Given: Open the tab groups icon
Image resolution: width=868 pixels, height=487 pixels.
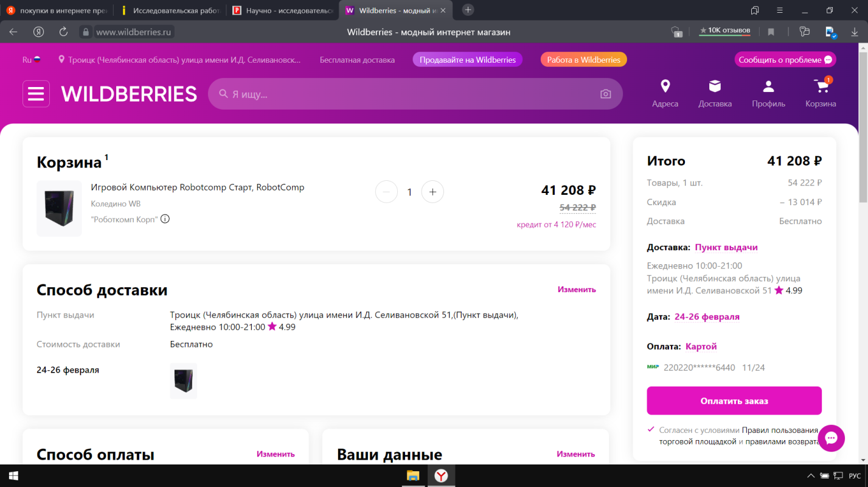Looking at the screenshot, I should pos(755,10).
